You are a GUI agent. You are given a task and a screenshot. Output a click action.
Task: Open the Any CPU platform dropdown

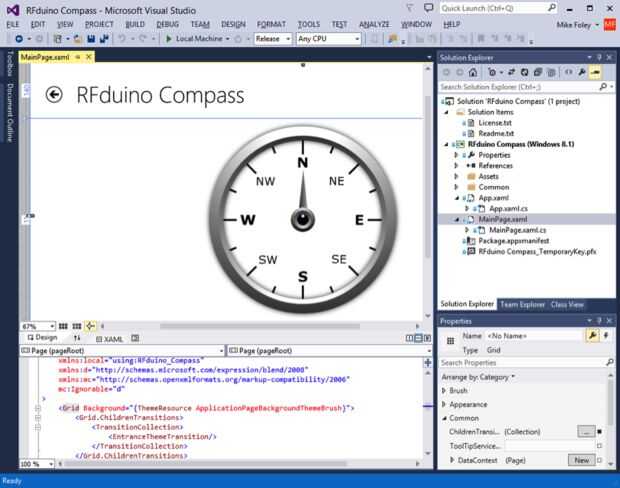(329, 39)
